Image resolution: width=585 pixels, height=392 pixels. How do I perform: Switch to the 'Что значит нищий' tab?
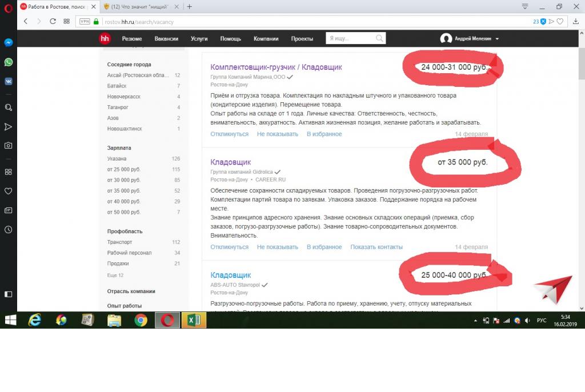tap(139, 7)
